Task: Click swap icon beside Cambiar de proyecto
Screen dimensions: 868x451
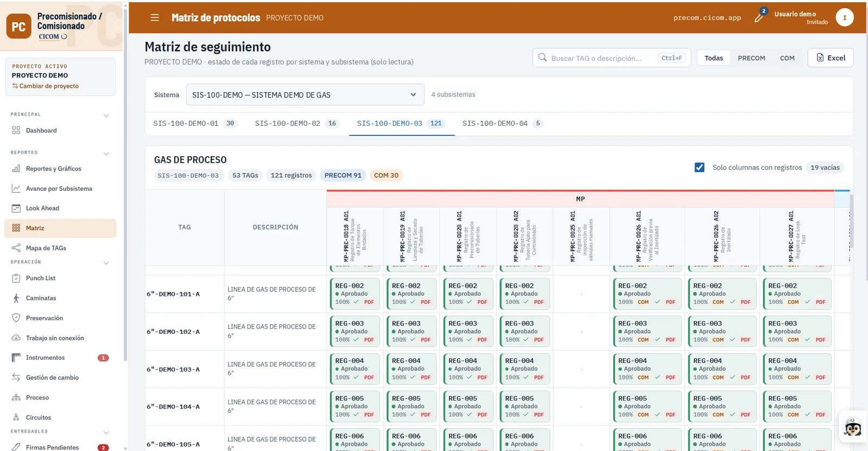Action: 15,86
